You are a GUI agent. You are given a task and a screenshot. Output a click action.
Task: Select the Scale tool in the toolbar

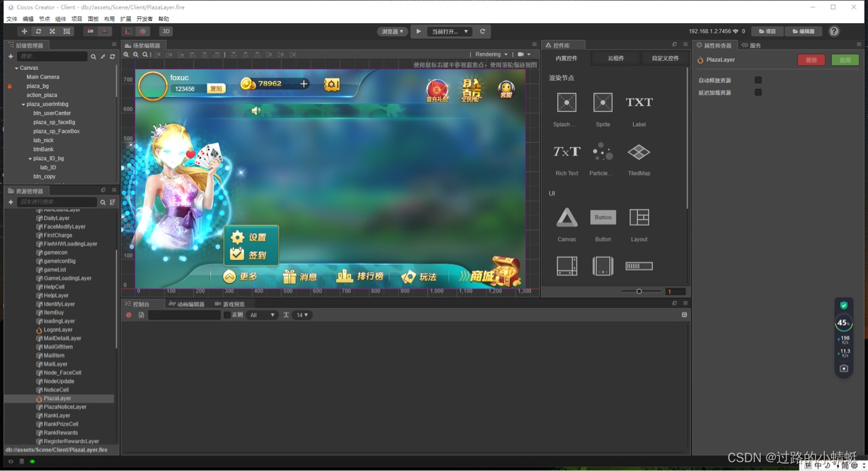point(52,31)
